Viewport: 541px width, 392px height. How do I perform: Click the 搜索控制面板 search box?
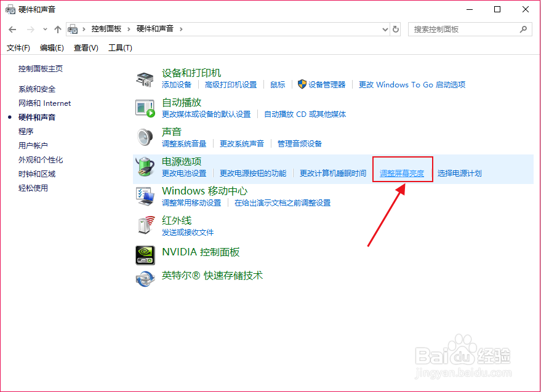[x=470, y=28]
